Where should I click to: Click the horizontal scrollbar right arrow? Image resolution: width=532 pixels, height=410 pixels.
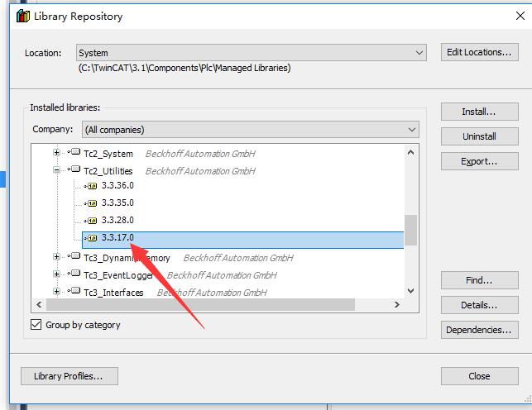[x=397, y=305]
